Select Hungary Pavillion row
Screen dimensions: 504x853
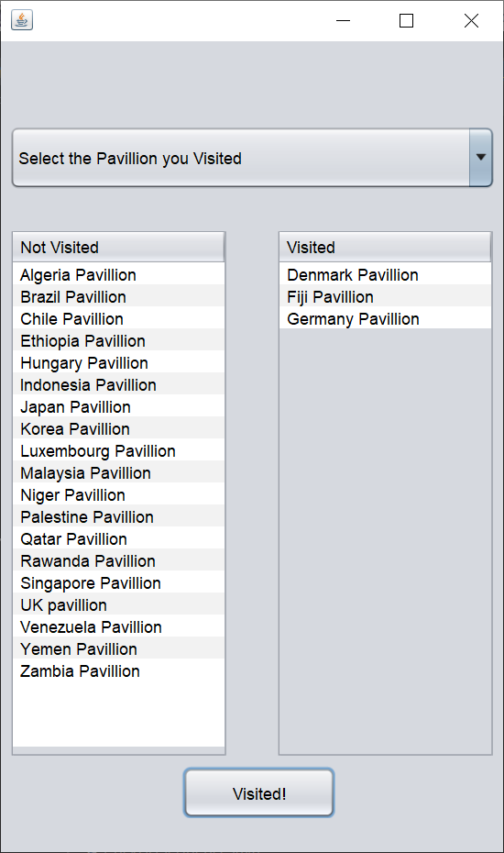[x=118, y=362]
